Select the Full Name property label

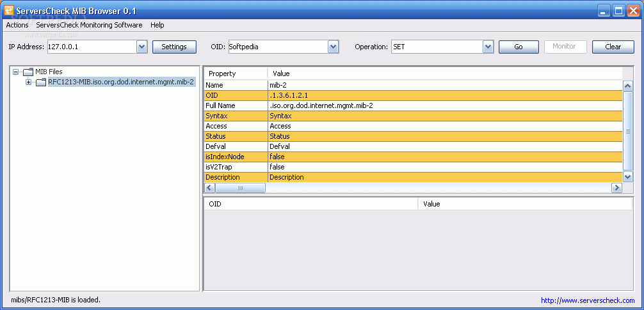(236, 106)
